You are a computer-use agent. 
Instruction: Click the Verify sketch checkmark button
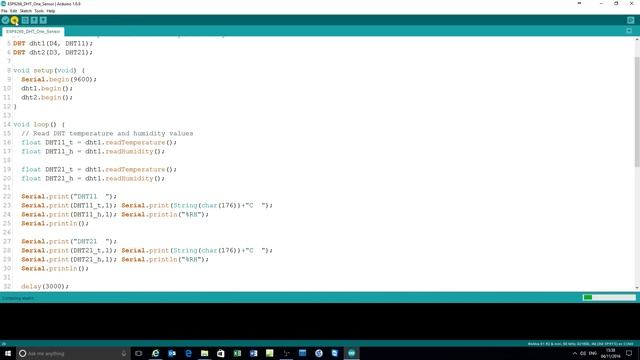click(x=5, y=20)
